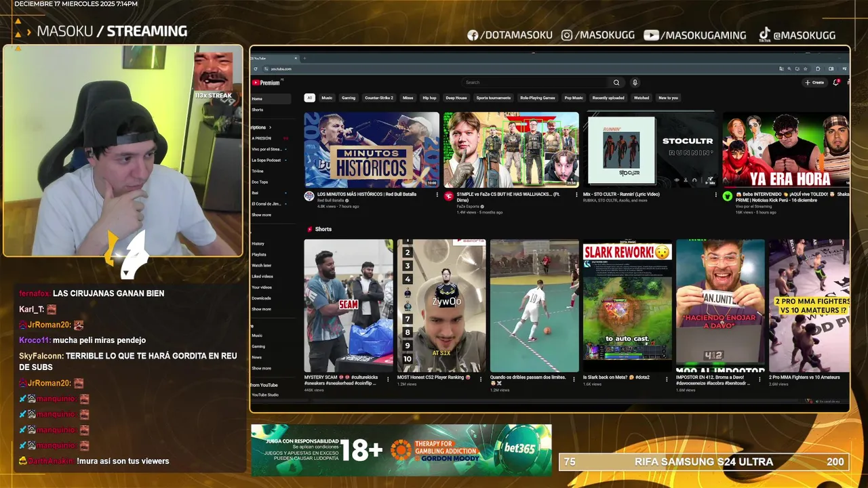Click the YouTube search input field
868x488 pixels.
535,83
